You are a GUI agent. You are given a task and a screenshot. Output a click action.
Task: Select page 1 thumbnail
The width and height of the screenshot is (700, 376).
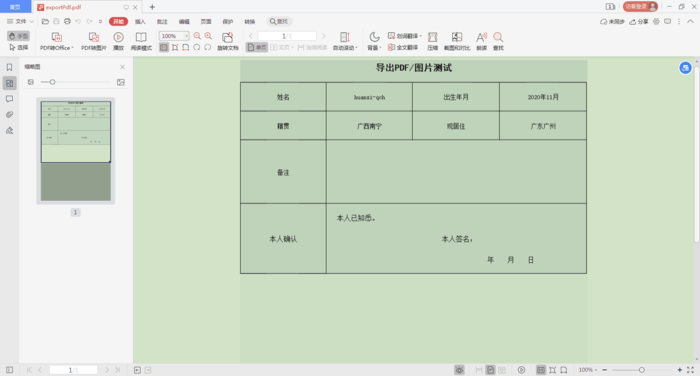click(75, 151)
